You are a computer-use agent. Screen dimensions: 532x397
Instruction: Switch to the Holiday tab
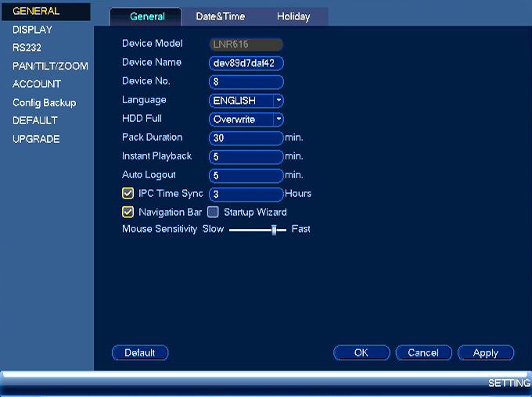pyautogui.click(x=293, y=16)
